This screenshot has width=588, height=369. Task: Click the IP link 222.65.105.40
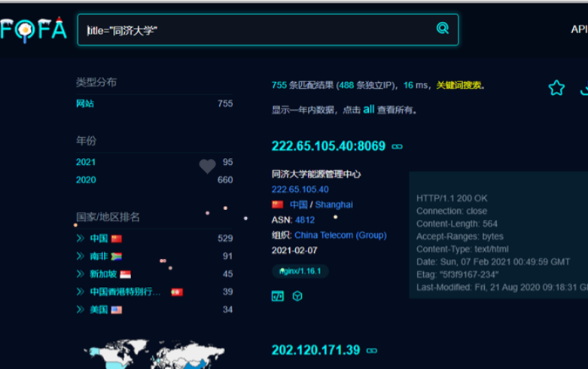(x=300, y=189)
